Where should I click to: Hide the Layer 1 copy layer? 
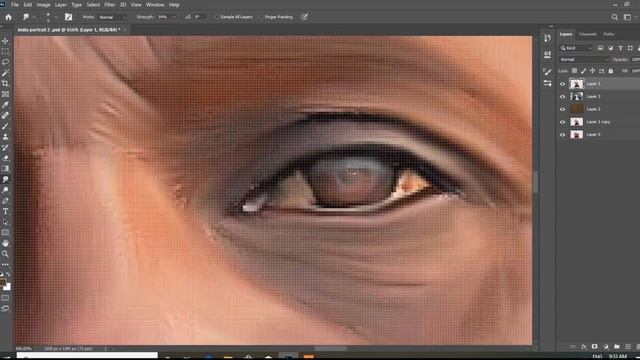pyautogui.click(x=562, y=122)
